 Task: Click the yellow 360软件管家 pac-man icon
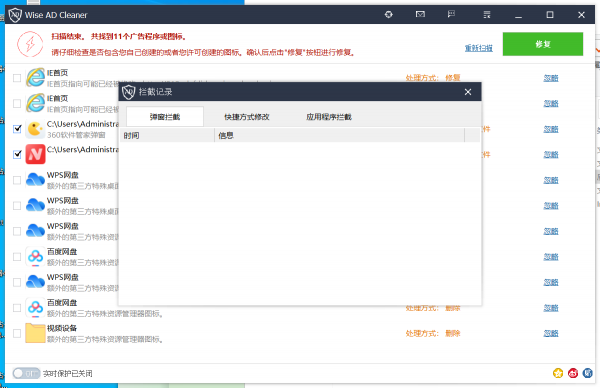[x=35, y=129]
